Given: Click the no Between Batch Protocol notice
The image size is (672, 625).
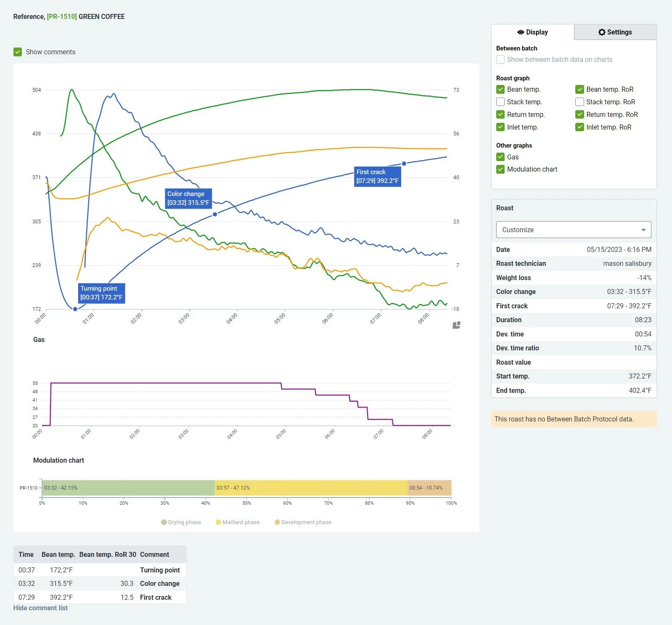Looking at the screenshot, I should coord(574,419).
